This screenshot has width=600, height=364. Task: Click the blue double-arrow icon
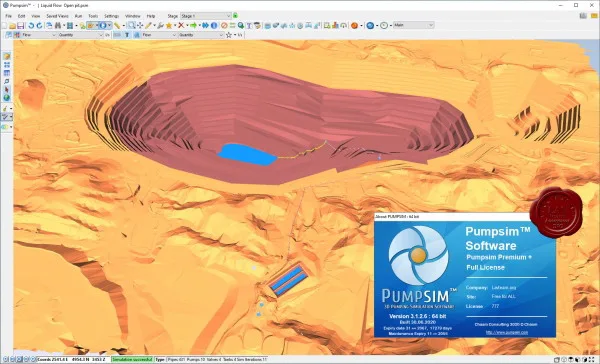(x=205, y=26)
